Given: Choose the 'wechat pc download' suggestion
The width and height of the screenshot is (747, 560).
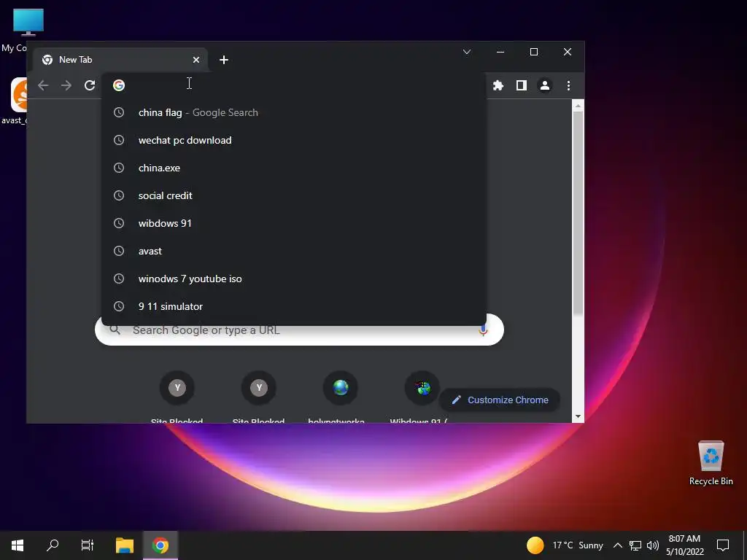Looking at the screenshot, I should (294, 140).
